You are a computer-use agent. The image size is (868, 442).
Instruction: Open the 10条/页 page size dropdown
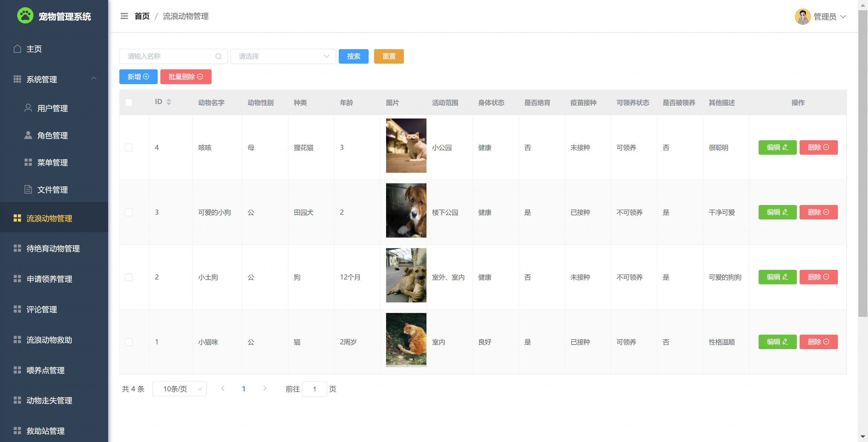coord(179,389)
